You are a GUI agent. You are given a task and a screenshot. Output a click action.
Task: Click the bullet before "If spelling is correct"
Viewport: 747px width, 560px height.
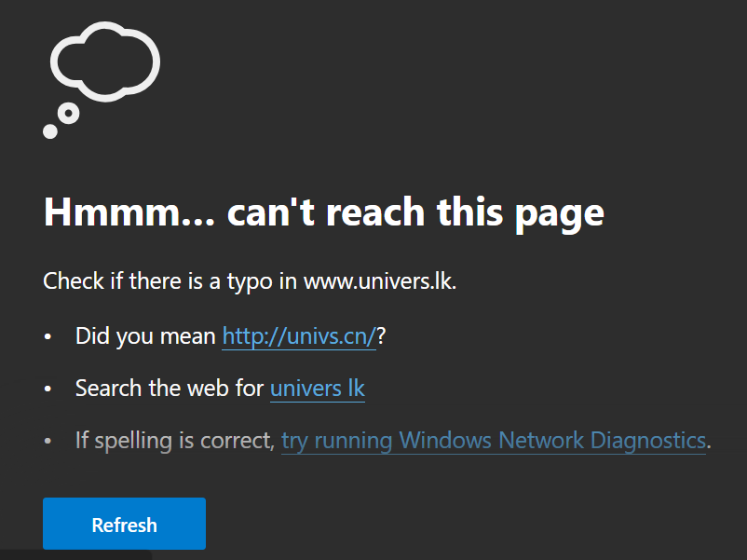pos(48,441)
